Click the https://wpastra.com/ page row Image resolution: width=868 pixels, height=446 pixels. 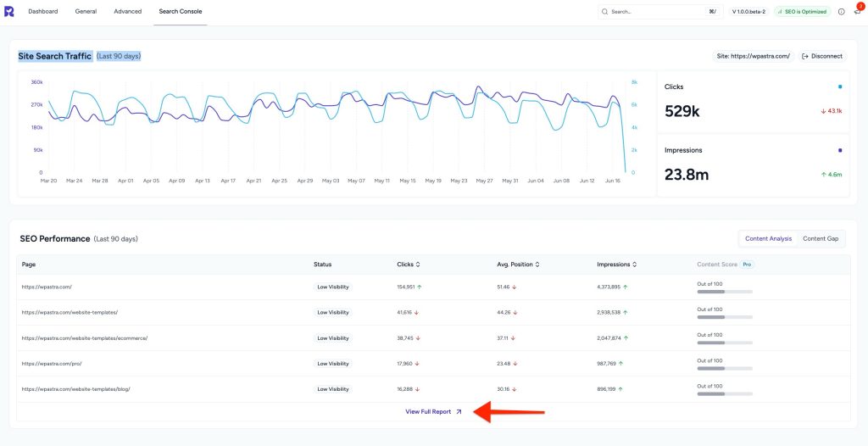433,287
